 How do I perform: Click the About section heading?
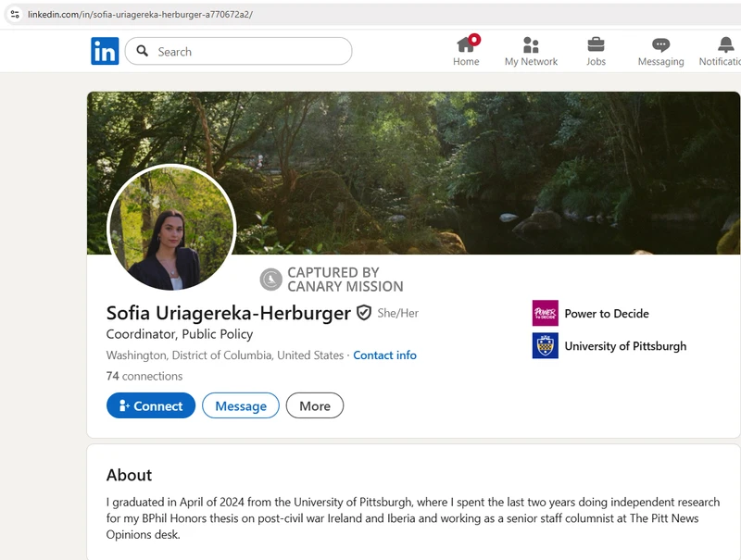[x=129, y=475]
